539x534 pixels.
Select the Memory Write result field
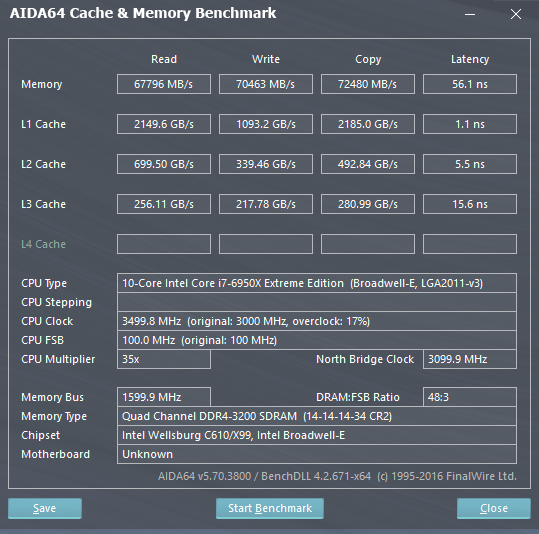[x=266, y=84]
